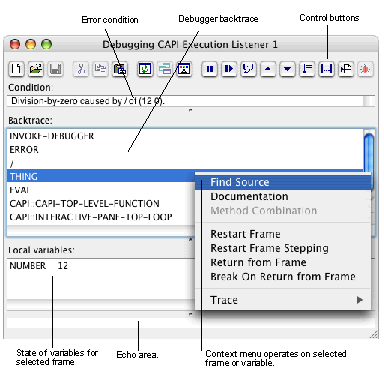Click the Previous frame up-arrow icon
Viewport: 384px width, 376px height.
click(x=268, y=69)
